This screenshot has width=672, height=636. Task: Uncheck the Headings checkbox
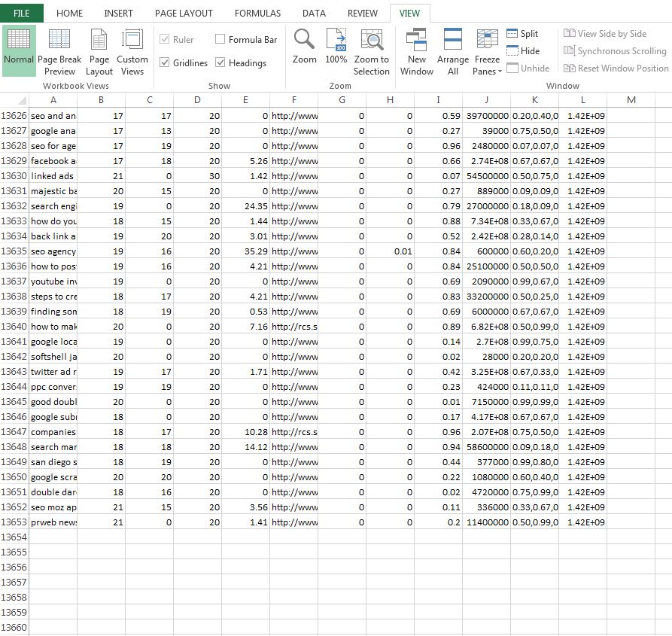pyautogui.click(x=220, y=63)
